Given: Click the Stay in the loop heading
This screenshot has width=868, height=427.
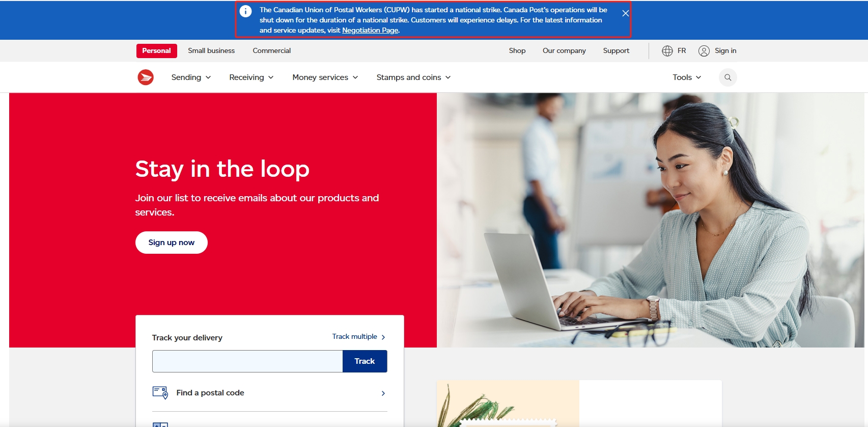Looking at the screenshot, I should (x=222, y=169).
